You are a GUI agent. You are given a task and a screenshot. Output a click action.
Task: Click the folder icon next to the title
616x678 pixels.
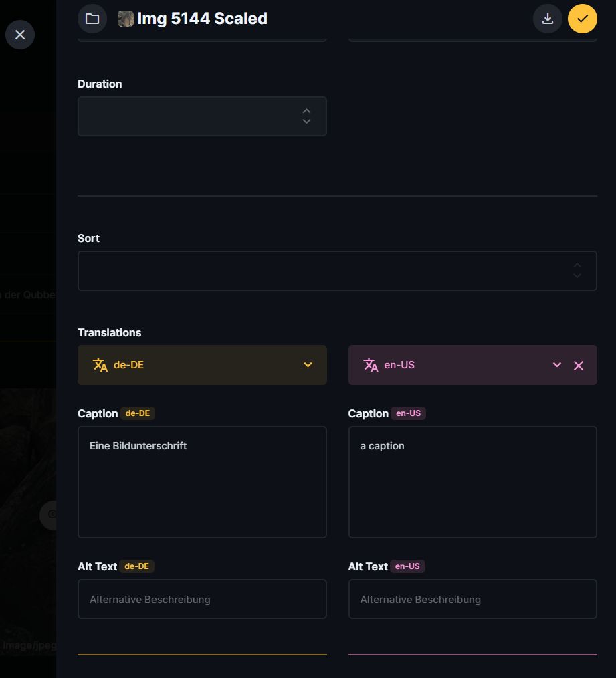(92, 19)
